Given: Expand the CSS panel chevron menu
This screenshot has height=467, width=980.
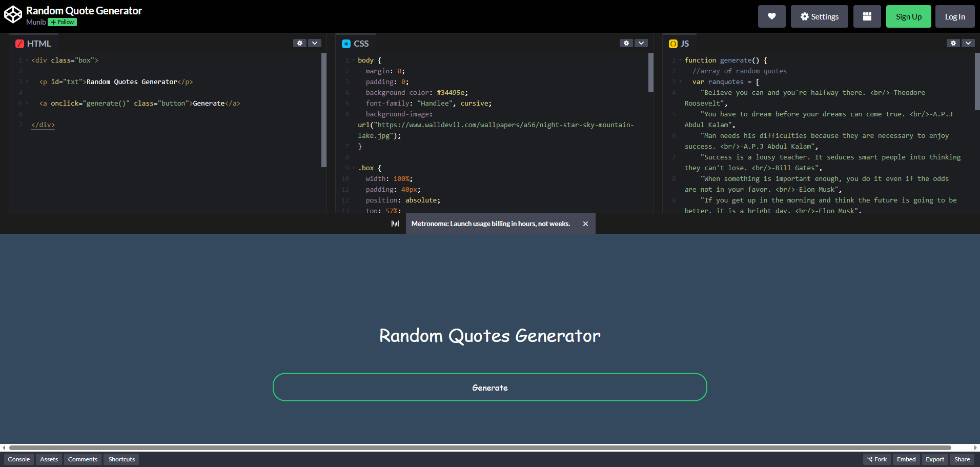Looking at the screenshot, I should tap(641, 43).
